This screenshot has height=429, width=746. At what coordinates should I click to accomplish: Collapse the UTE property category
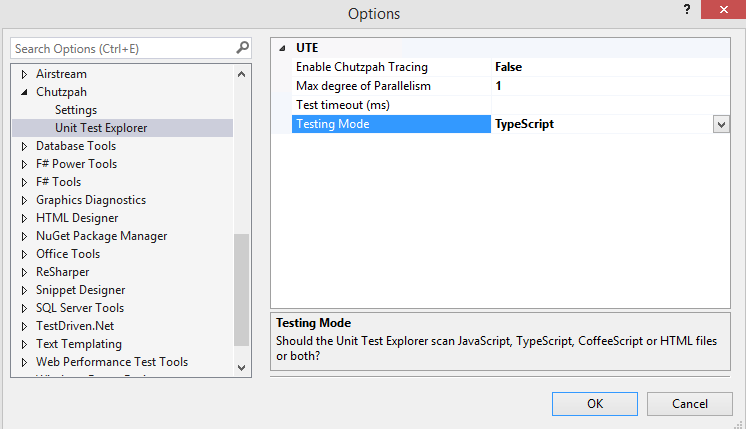(282, 47)
